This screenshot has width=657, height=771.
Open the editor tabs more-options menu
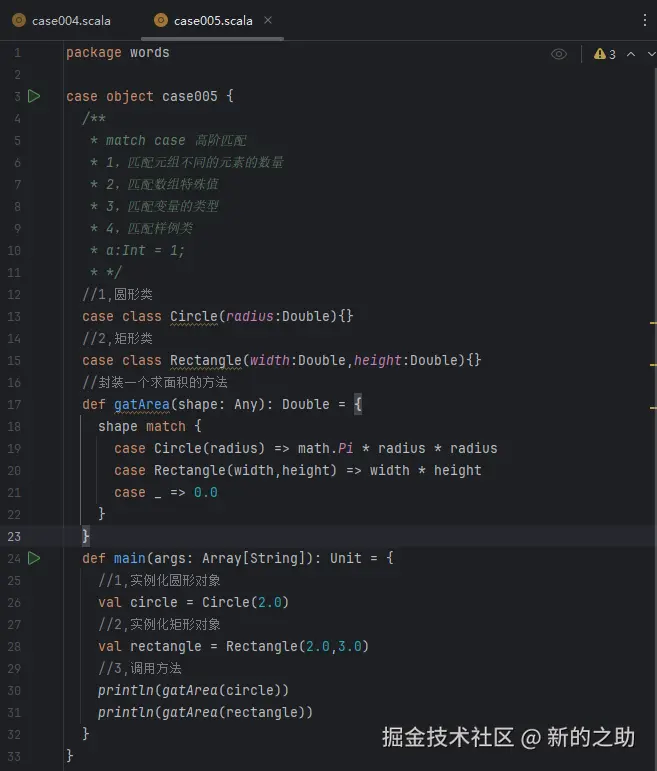(643, 20)
